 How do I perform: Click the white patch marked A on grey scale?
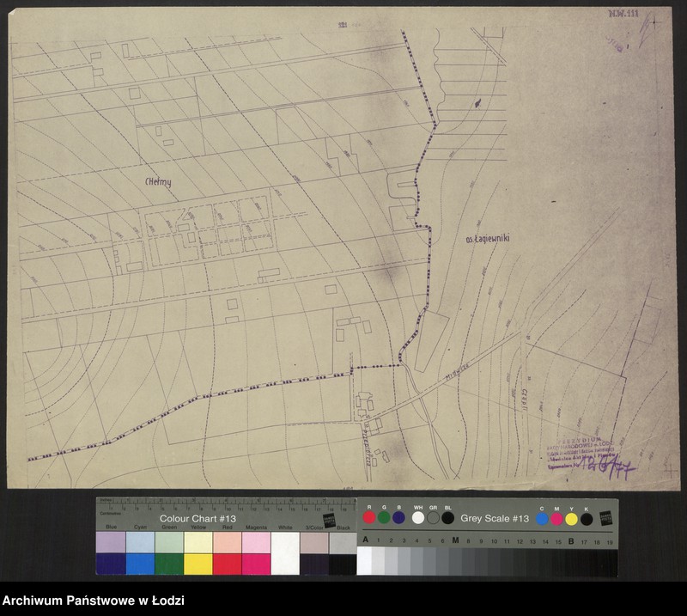[x=365, y=561]
